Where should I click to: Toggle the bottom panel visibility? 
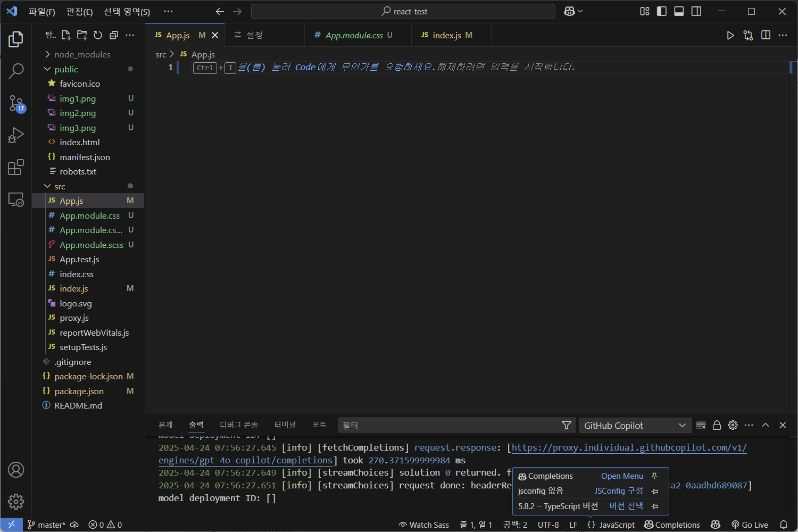tap(679, 11)
